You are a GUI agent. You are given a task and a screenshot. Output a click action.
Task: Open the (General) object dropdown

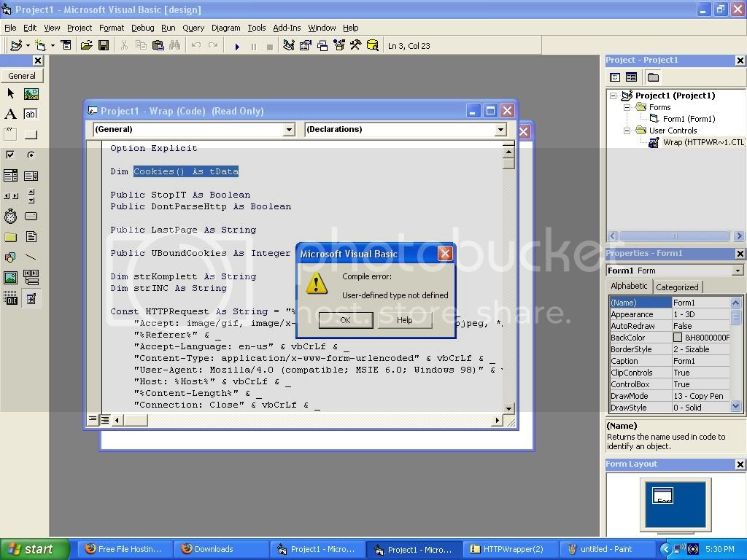coord(288,130)
